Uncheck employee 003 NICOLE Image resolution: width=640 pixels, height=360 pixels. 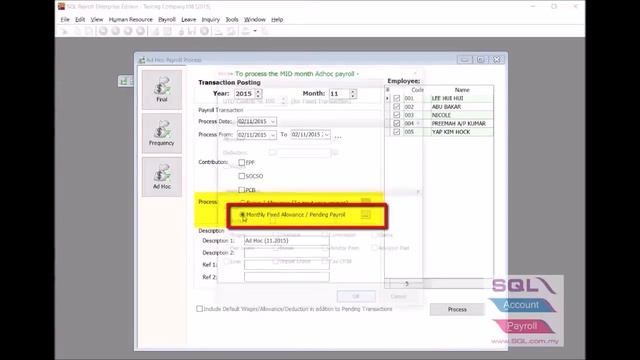point(396,115)
